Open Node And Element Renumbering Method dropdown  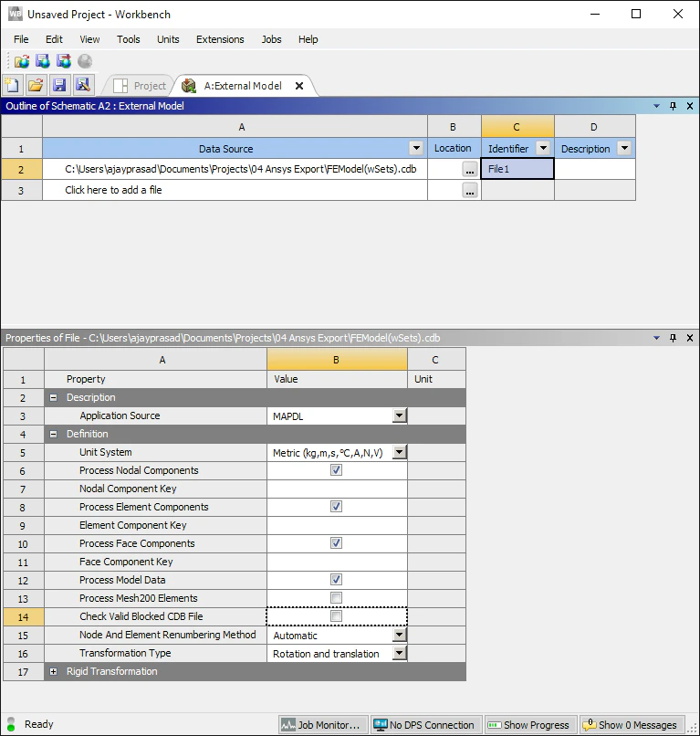(x=399, y=635)
